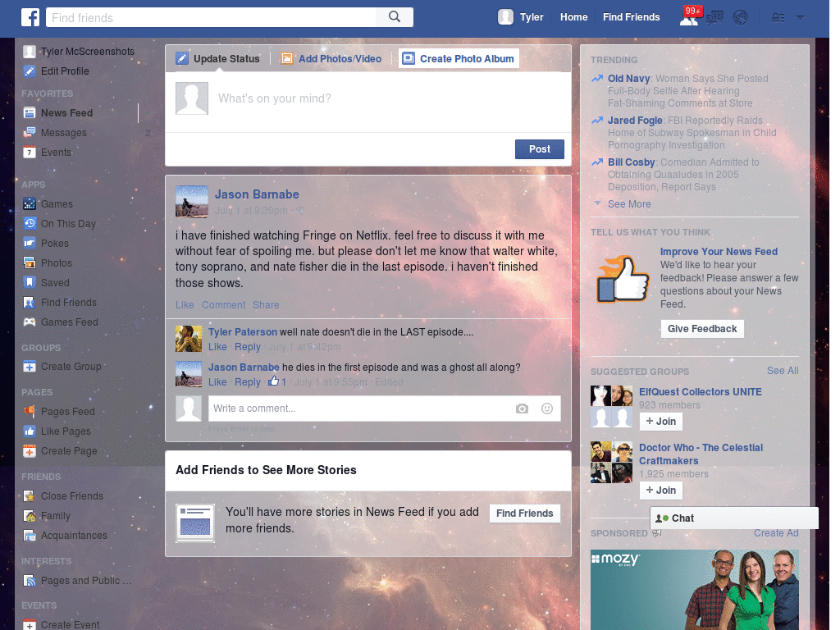The image size is (840, 630).
Task: Click the Close Friends star icon
Action: 30,496
